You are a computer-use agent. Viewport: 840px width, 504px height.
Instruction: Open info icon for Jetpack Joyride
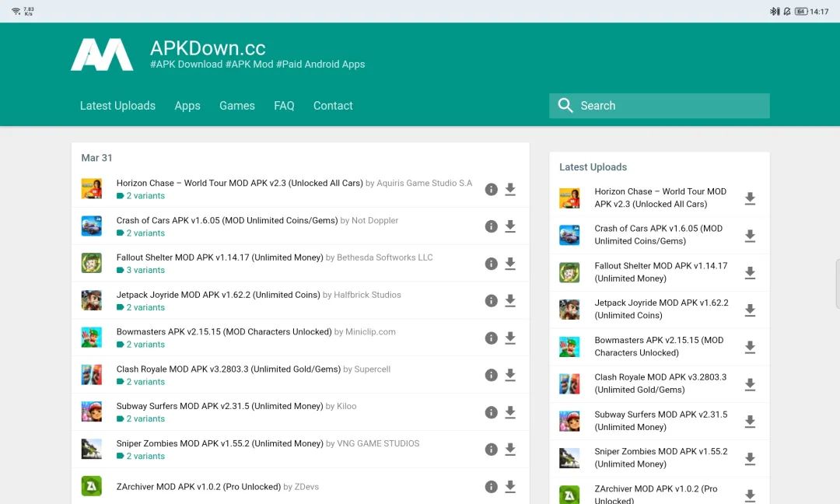(x=492, y=301)
